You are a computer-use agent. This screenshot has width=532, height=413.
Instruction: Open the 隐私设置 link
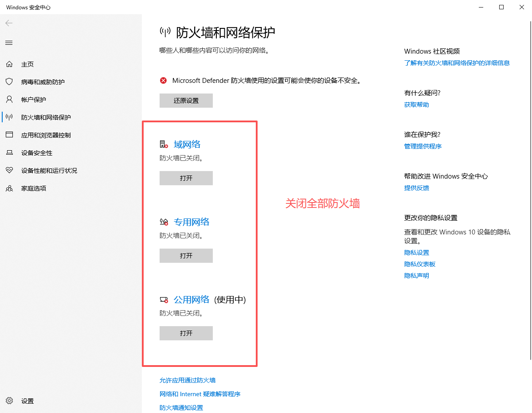417,253
